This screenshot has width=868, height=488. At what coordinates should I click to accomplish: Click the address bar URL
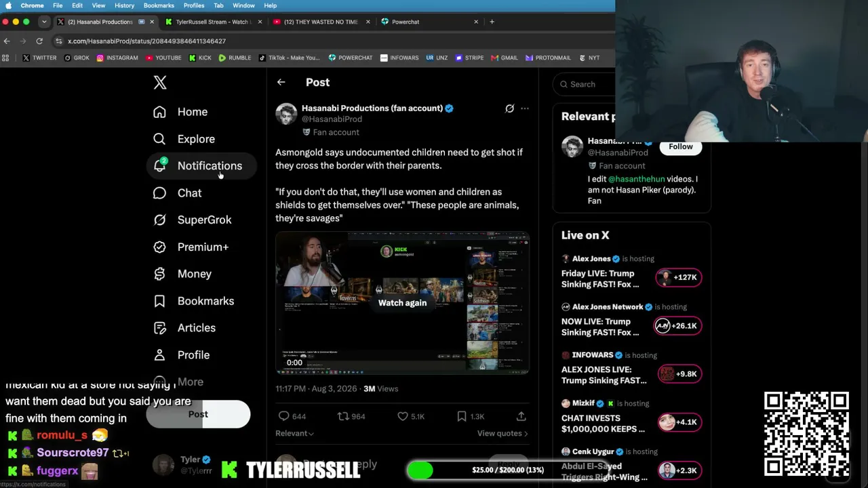(x=146, y=41)
